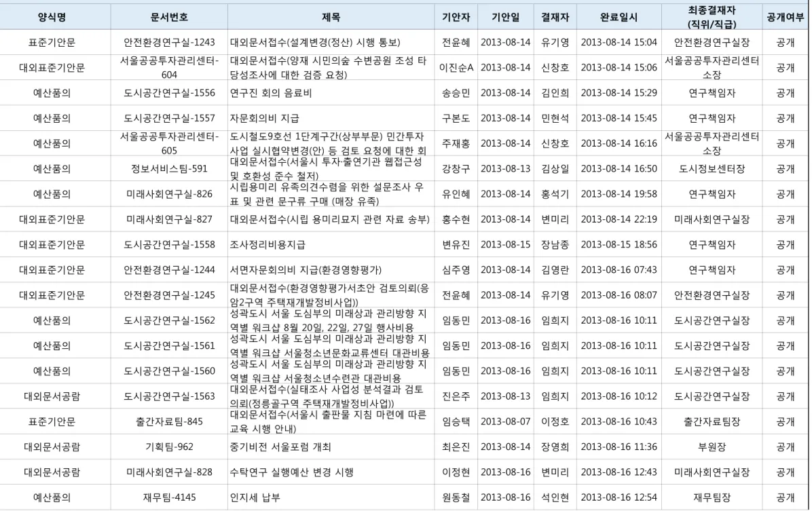This screenshot has width=812, height=511.
Task: Select document number 출간자료팀-845
Action: tap(169, 422)
